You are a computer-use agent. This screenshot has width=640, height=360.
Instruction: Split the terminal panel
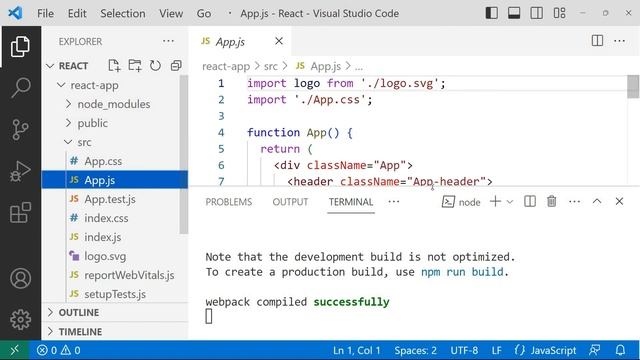[530, 201]
